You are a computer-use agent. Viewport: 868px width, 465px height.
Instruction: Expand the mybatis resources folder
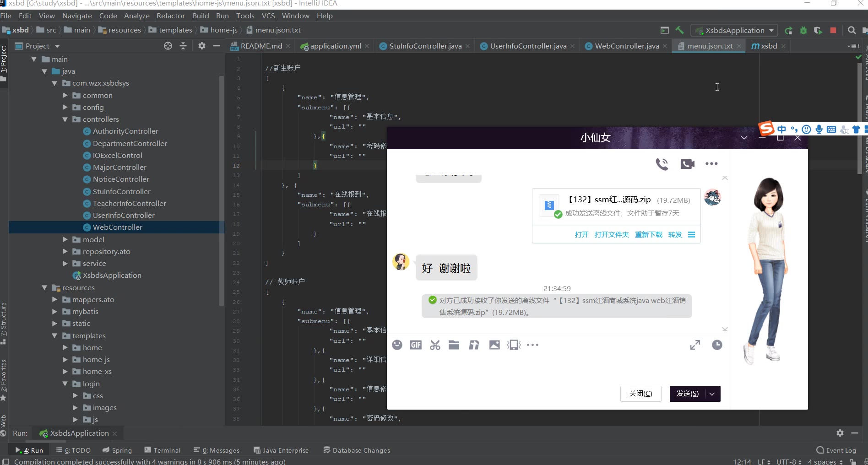54,312
